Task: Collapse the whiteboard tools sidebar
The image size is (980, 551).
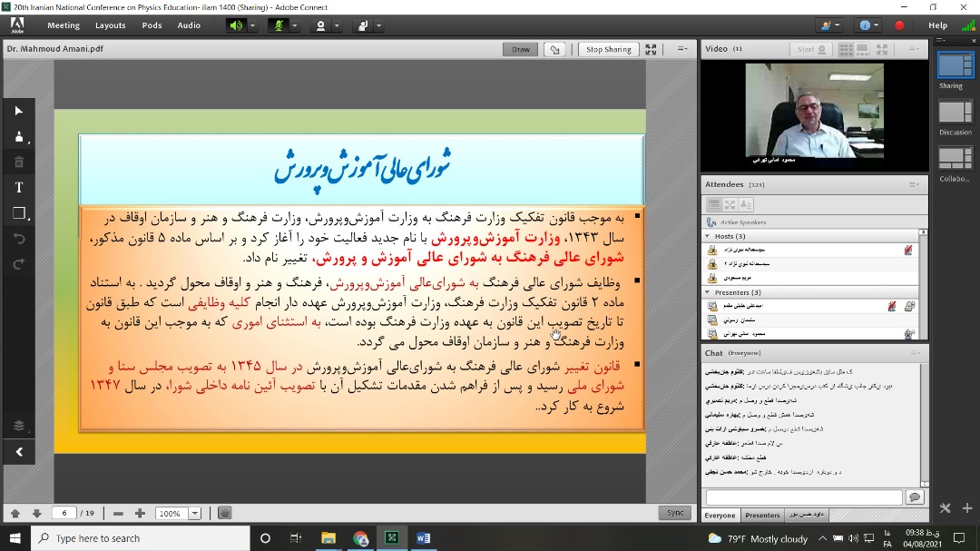Action: (19, 451)
